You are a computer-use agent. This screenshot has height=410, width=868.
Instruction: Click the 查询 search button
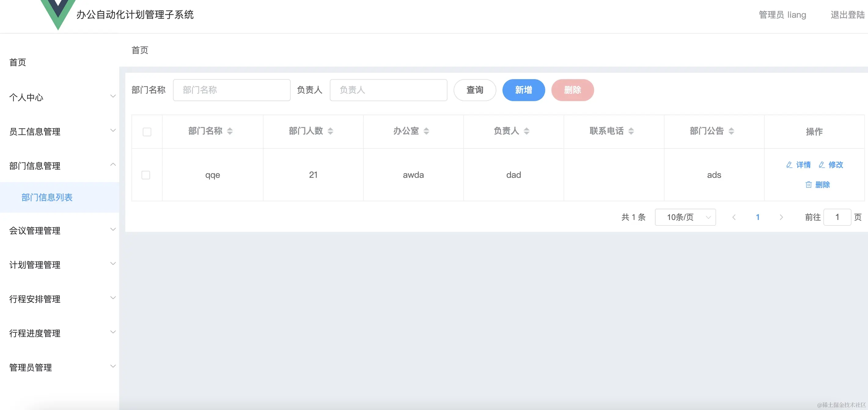click(x=474, y=90)
